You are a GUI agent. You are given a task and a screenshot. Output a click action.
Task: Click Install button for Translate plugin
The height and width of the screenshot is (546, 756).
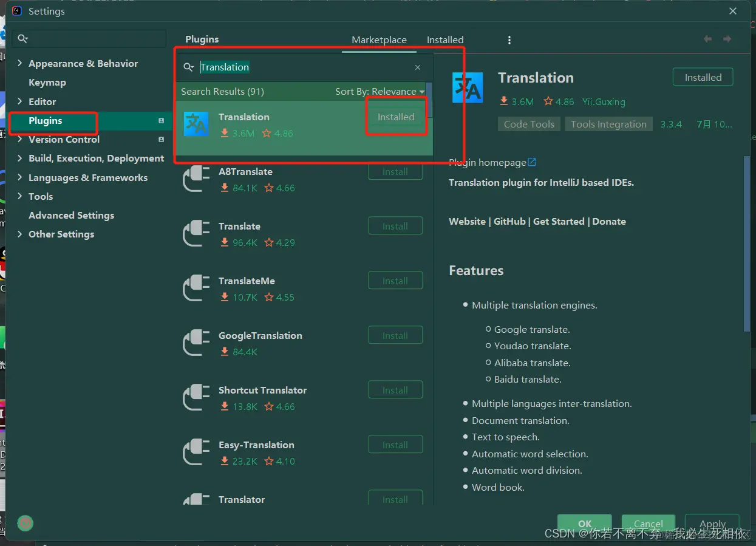[x=395, y=227]
